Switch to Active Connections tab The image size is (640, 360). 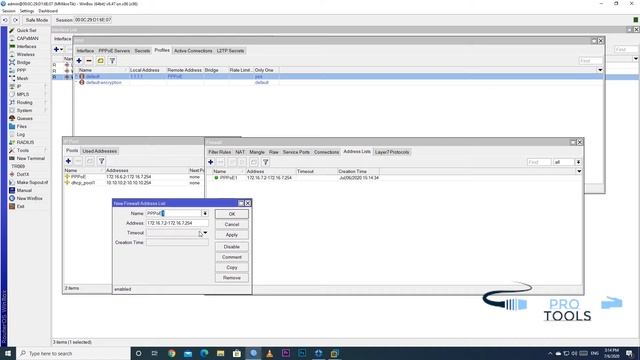tap(193, 51)
